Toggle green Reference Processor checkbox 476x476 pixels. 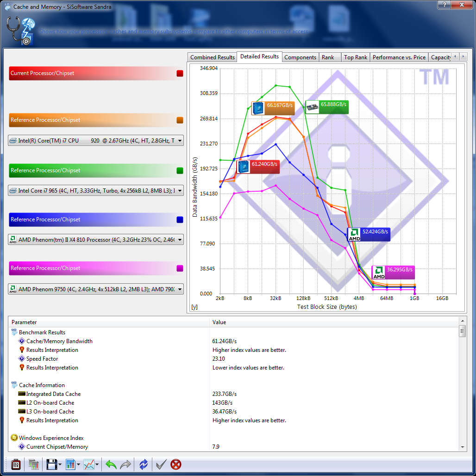pyautogui.click(x=180, y=170)
